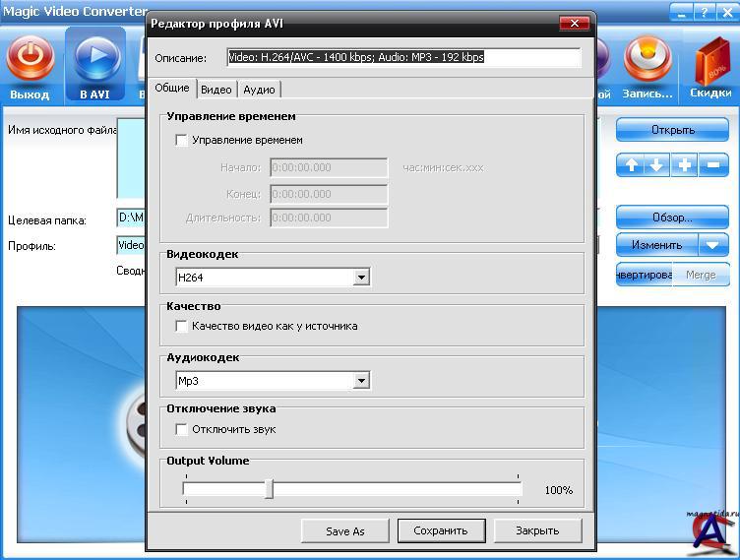Open the Запись disc burning icon
Screen dimensions: 740x560
click(647, 58)
